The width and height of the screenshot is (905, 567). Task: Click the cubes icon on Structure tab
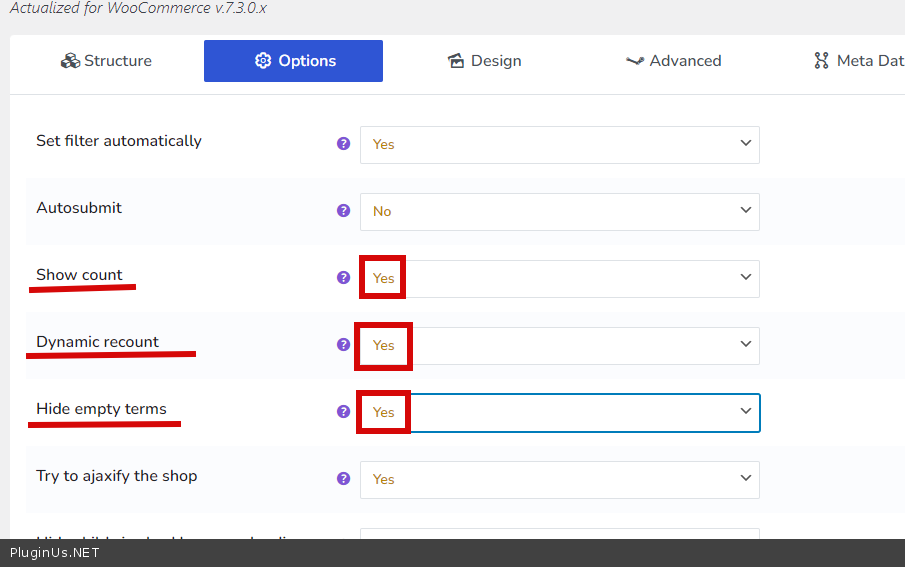click(70, 61)
